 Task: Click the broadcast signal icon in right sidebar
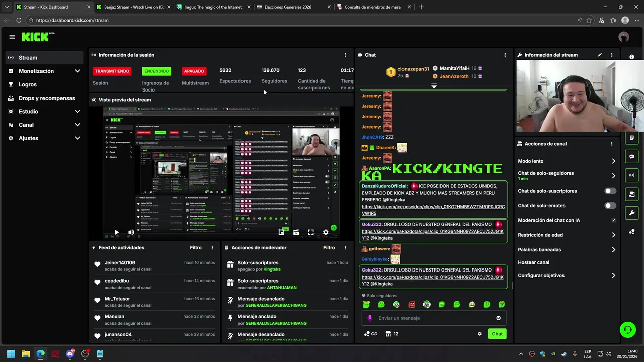[632, 175]
